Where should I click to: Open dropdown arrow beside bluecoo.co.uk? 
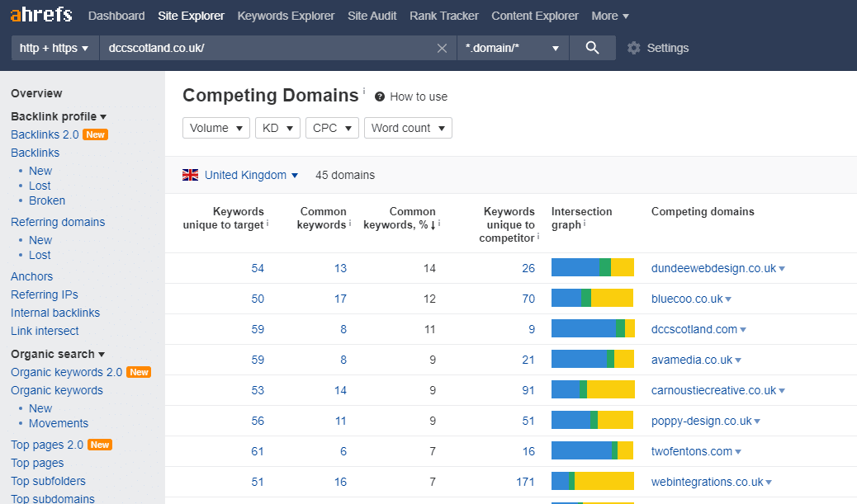click(x=728, y=299)
